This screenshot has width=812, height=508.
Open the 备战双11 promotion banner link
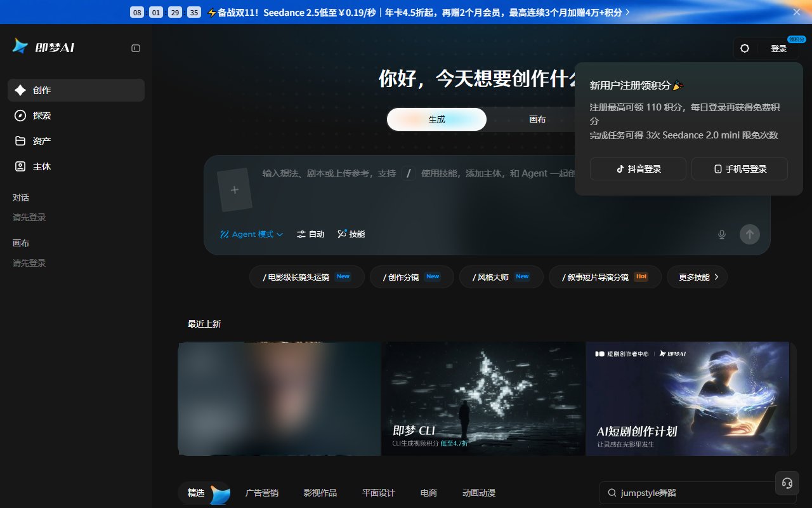coord(419,12)
